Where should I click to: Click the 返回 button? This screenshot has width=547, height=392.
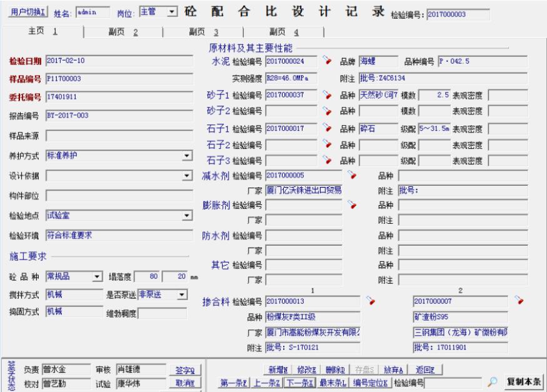point(425,369)
